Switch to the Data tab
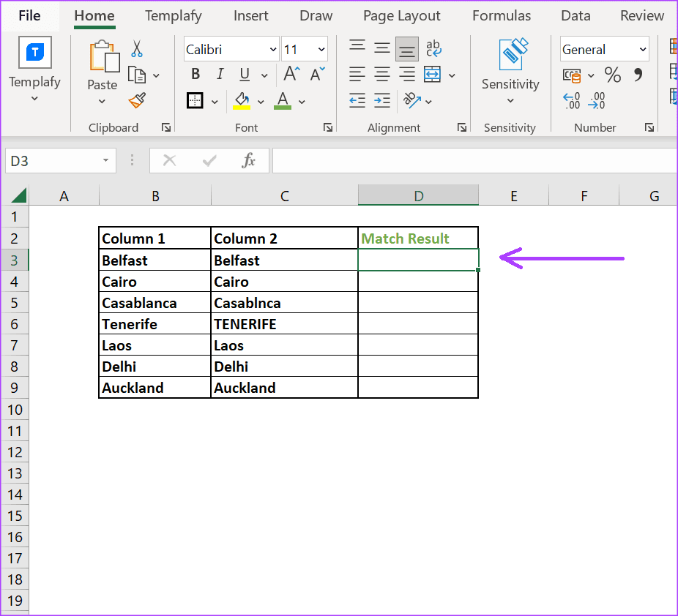 (x=575, y=15)
